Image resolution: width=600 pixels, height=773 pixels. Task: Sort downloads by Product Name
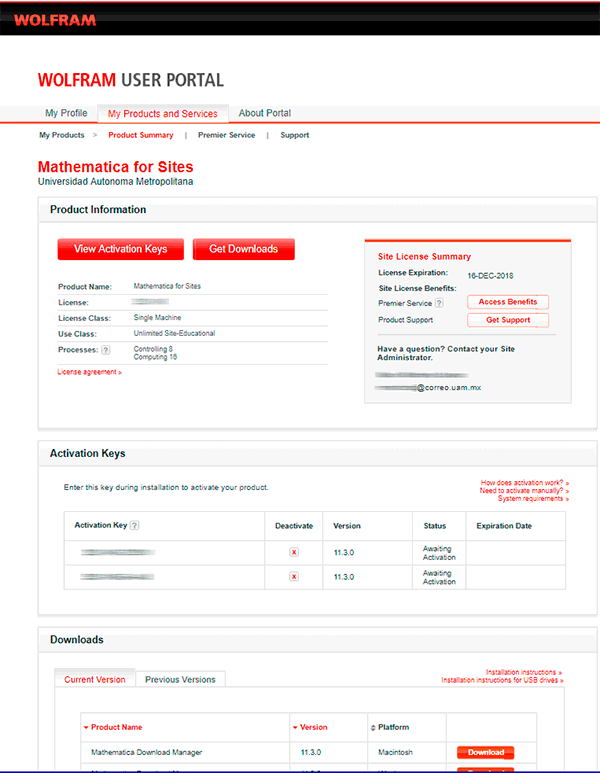(x=114, y=727)
